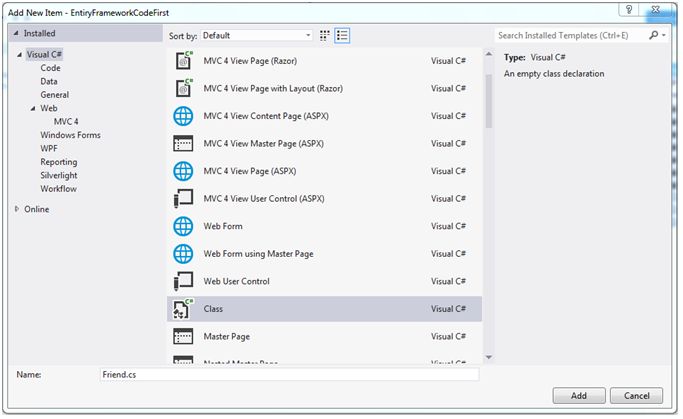Click the Web Form globe icon
The image size is (683, 419).
point(184,226)
